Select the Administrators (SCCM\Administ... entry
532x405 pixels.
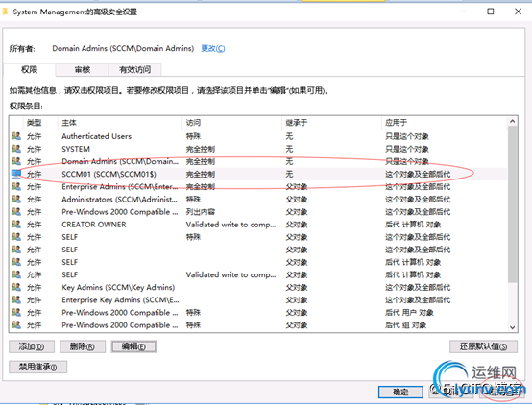pyautogui.click(x=259, y=199)
